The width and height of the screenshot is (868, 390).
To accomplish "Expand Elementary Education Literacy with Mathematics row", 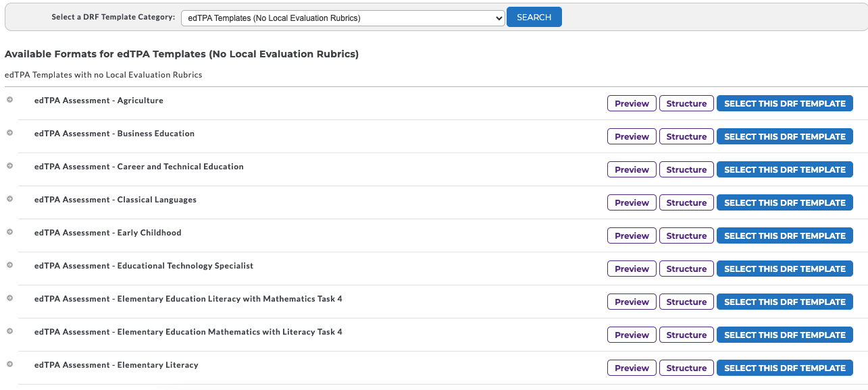I will [10, 298].
